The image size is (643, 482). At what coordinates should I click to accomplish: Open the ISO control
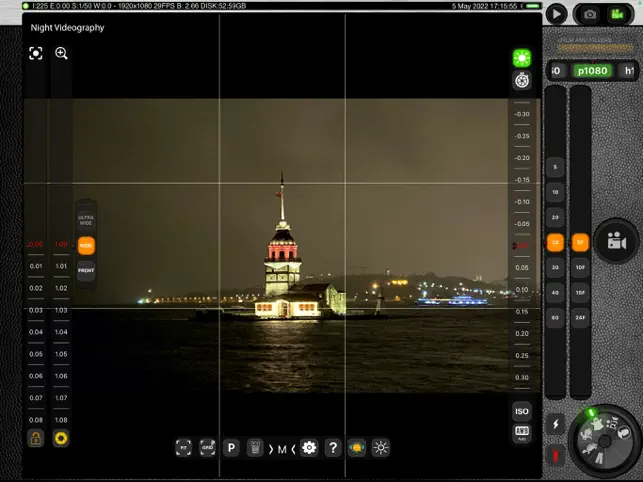(x=521, y=411)
